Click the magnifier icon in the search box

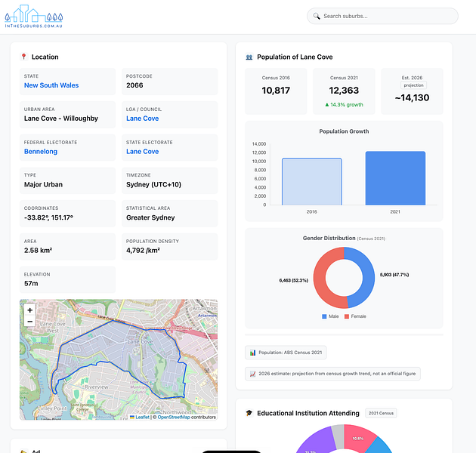click(x=317, y=16)
